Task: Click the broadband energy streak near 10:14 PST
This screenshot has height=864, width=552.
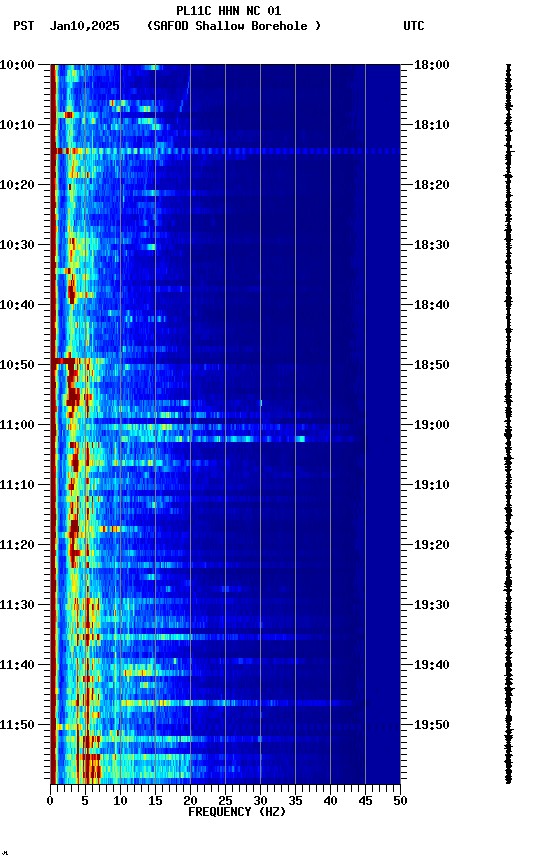Action: (x=225, y=151)
